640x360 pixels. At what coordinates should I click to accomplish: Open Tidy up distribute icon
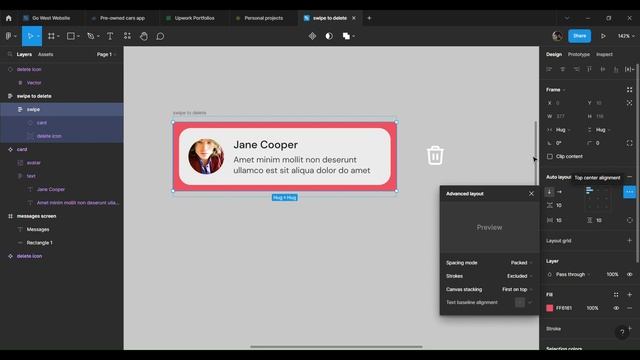[x=629, y=69]
